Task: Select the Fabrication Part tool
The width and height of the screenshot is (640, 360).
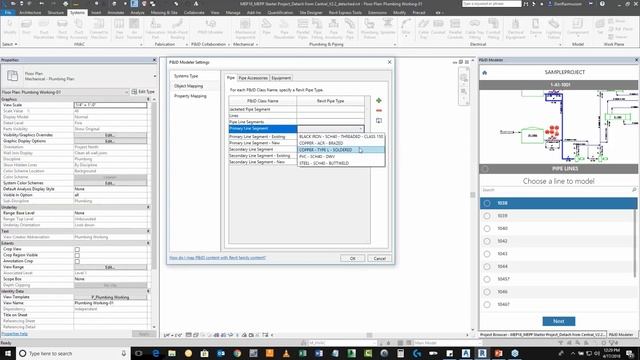Action: click(x=155, y=28)
